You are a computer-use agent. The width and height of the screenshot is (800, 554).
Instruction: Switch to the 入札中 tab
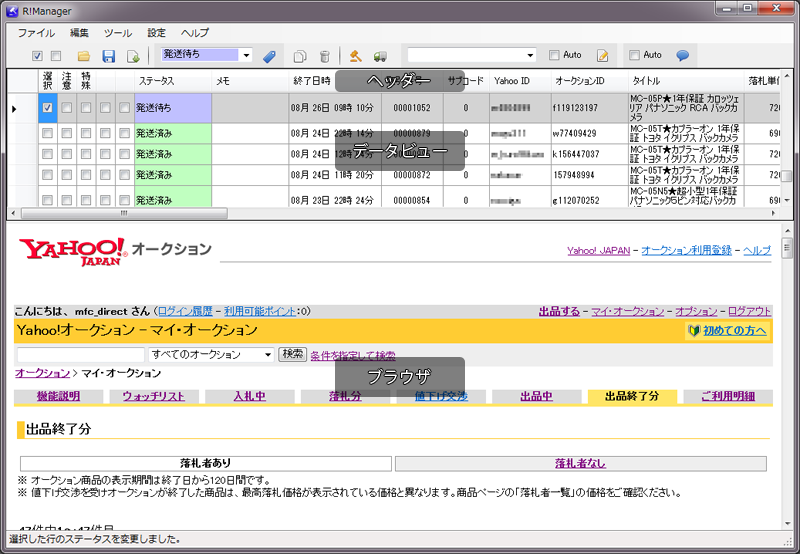click(249, 396)
